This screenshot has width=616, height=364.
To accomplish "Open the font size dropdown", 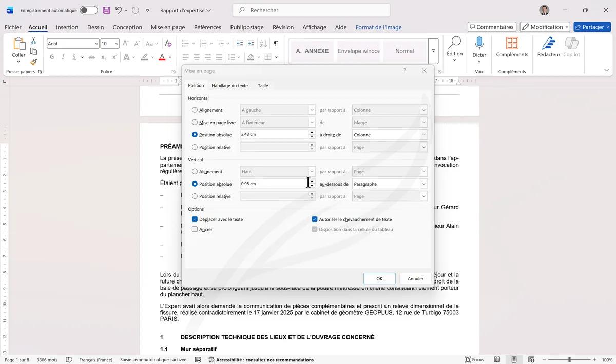I will 117,43.
